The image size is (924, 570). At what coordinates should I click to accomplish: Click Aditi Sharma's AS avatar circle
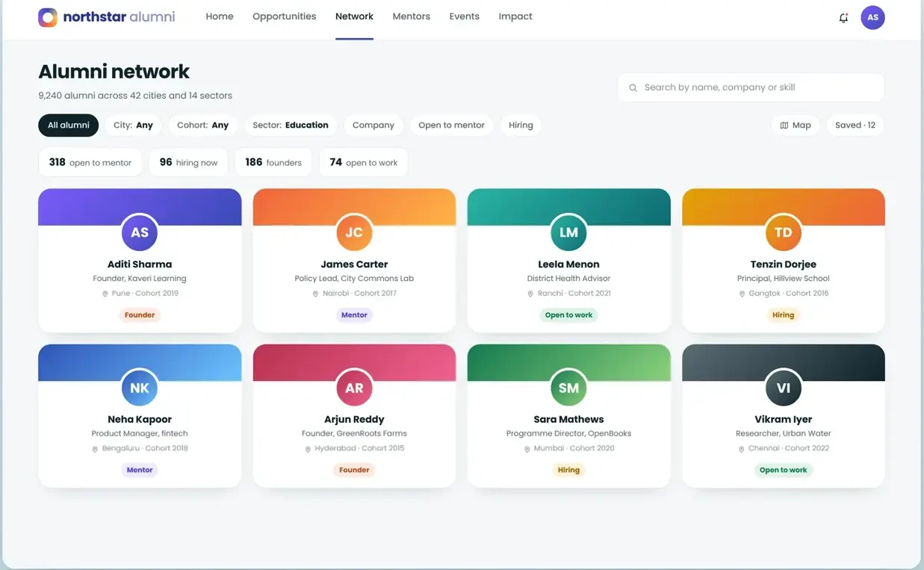coord(140,232)
